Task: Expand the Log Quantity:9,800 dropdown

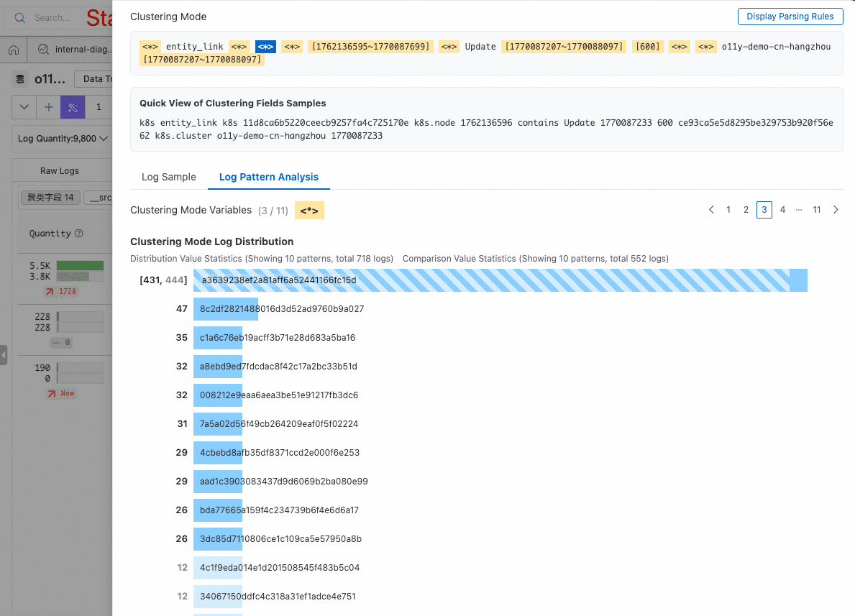Action: pyautogui.click(x=64, y=138)
